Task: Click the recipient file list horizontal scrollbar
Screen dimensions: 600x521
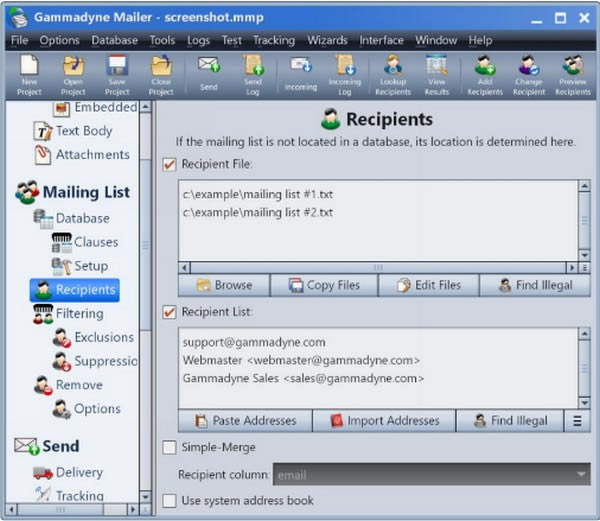Action: tap(377, 267)
